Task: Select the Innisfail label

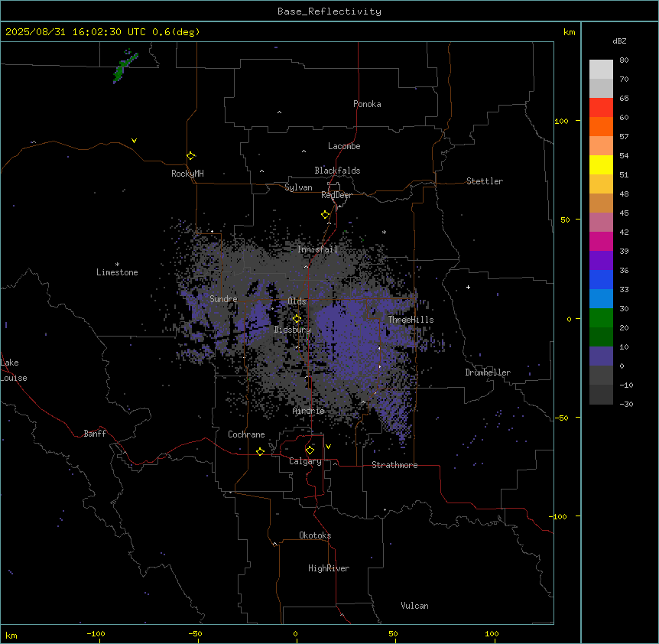Action: click(317, 249)
